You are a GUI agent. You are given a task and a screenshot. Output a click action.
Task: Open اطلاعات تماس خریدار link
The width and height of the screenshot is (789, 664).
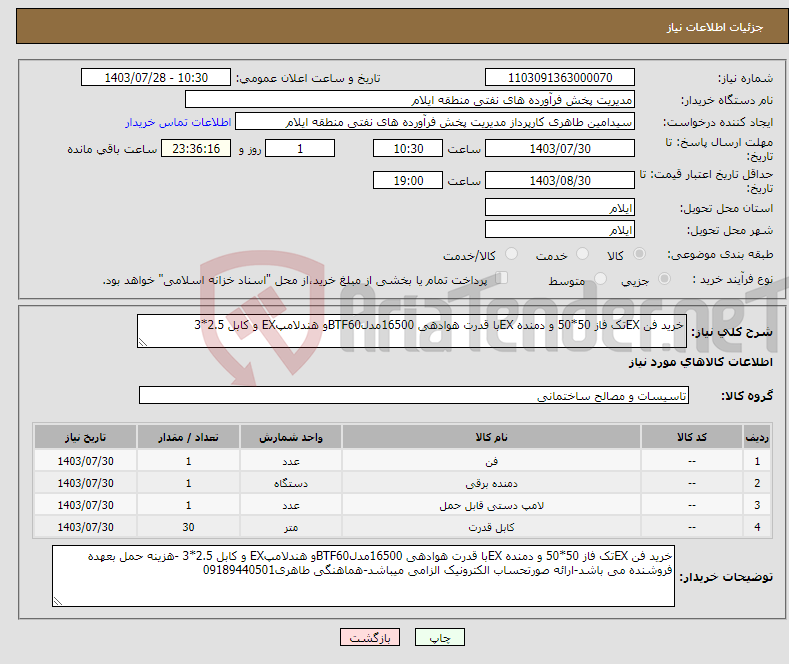tap(178, 122)
